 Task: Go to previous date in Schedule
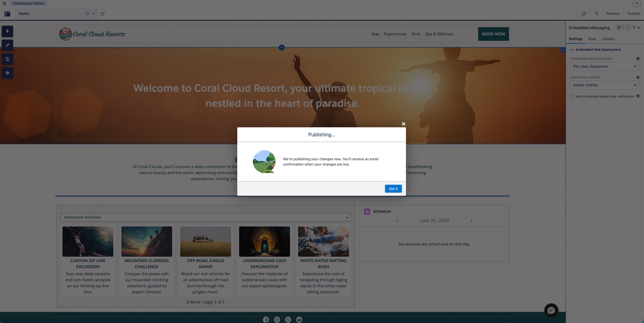pyautogui.click(x=397, y=221)
